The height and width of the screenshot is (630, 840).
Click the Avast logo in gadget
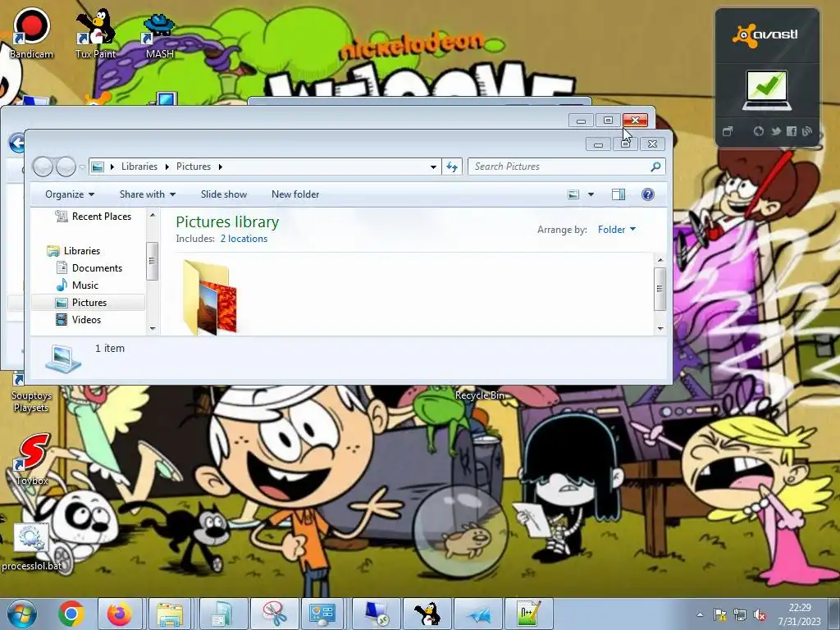point(765,35)
